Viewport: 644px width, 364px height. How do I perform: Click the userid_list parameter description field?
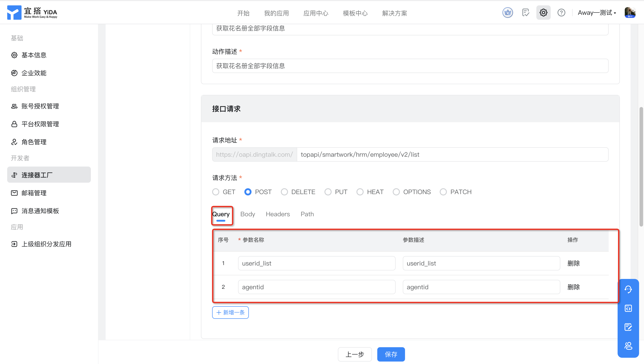click(481, 263)
